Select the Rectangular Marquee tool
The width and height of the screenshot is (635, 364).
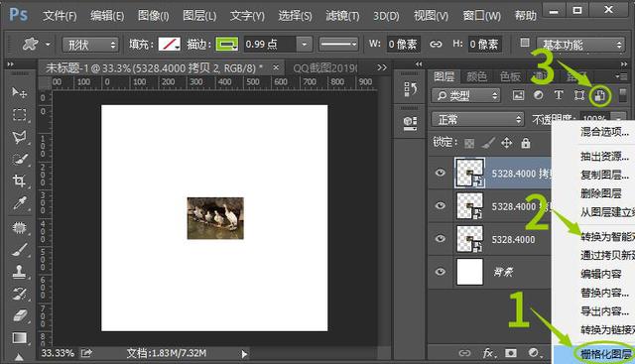click(x=19, y=115)
